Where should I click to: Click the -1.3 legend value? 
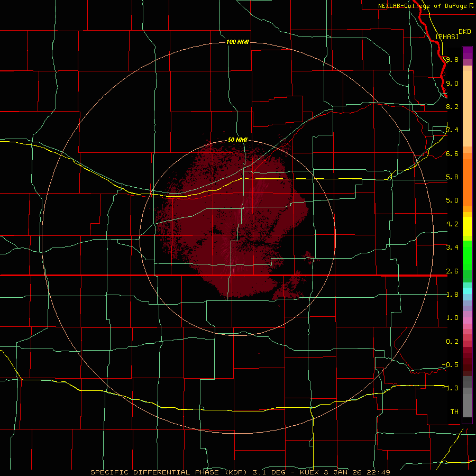click(450, 388)
